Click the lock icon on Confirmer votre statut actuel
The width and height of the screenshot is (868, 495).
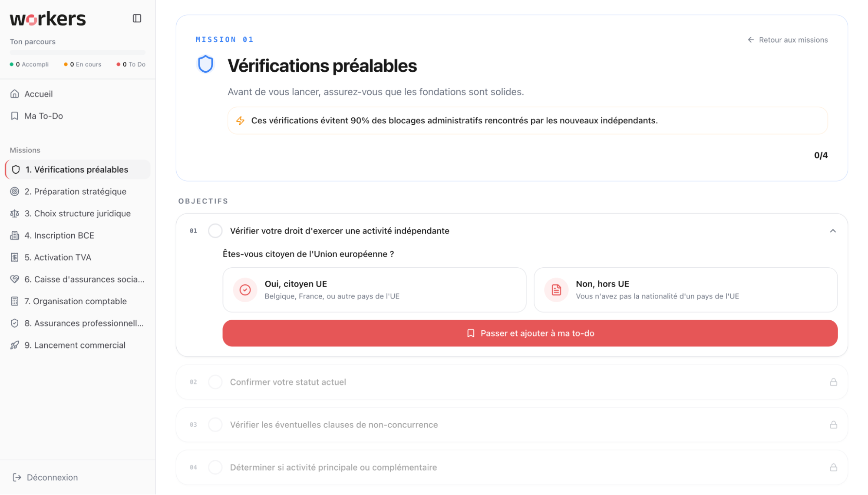[833, 382]
